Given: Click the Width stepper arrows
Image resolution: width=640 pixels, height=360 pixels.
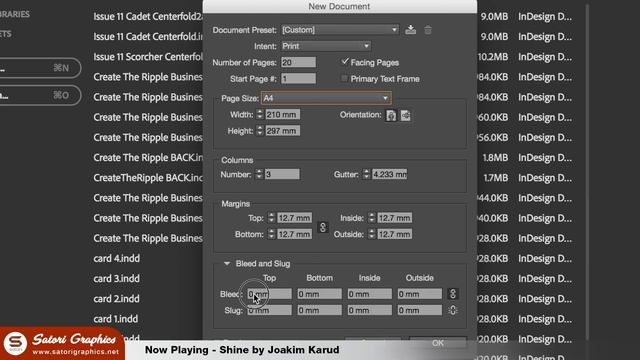Looking at the screenshot, I should pyautogui.click(x=260, y=115).
